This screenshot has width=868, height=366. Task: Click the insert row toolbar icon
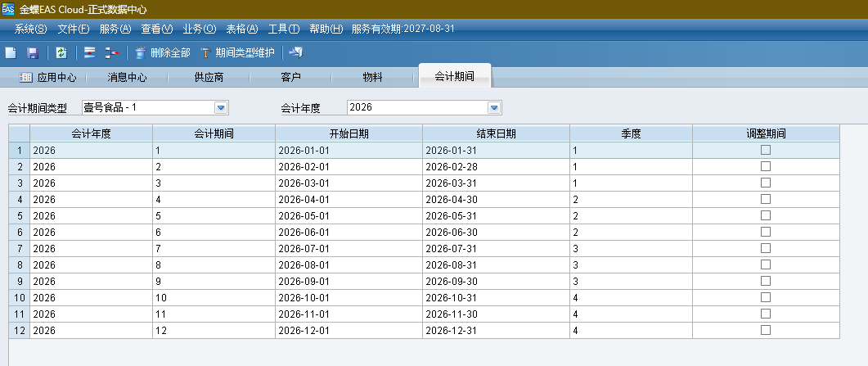pos(90,53)
